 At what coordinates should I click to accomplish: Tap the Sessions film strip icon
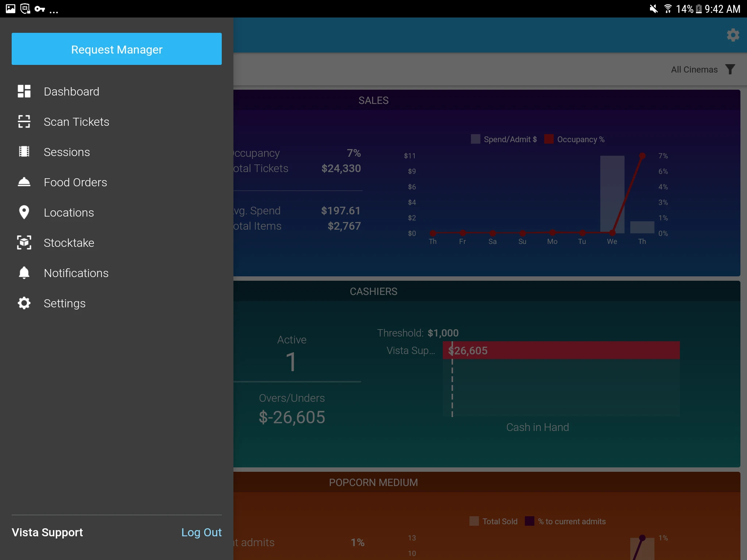[24, 152]
